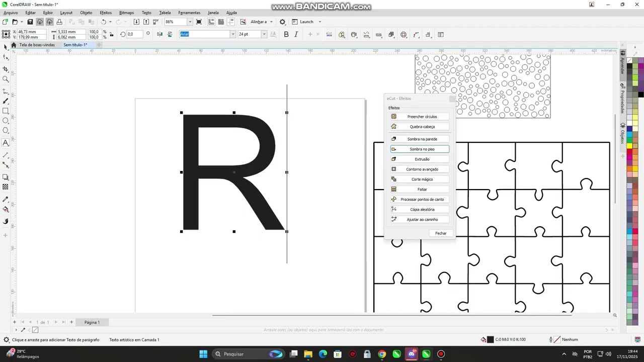Click Corte mágico button
The width and height of the screenshot is (644, 362).
click(419, 179)
